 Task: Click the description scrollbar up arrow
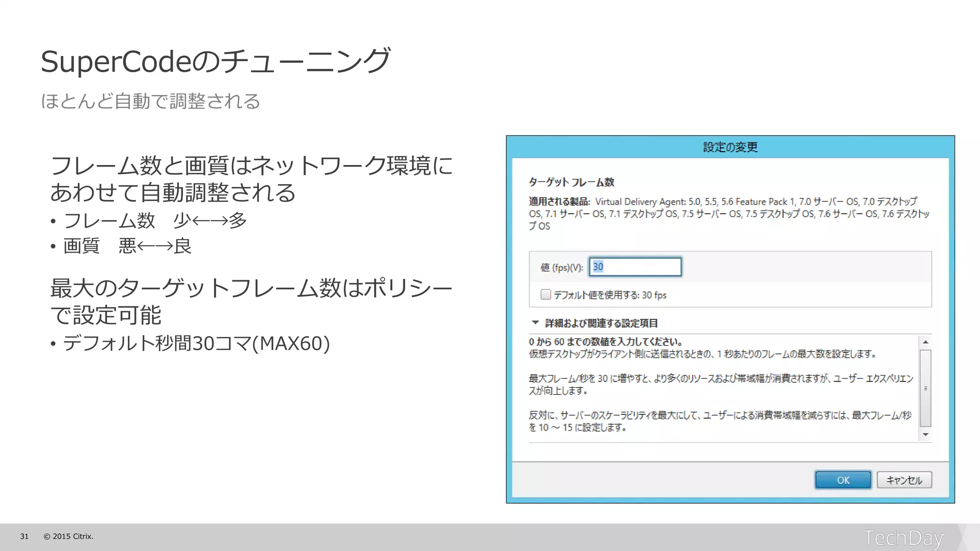925,342
